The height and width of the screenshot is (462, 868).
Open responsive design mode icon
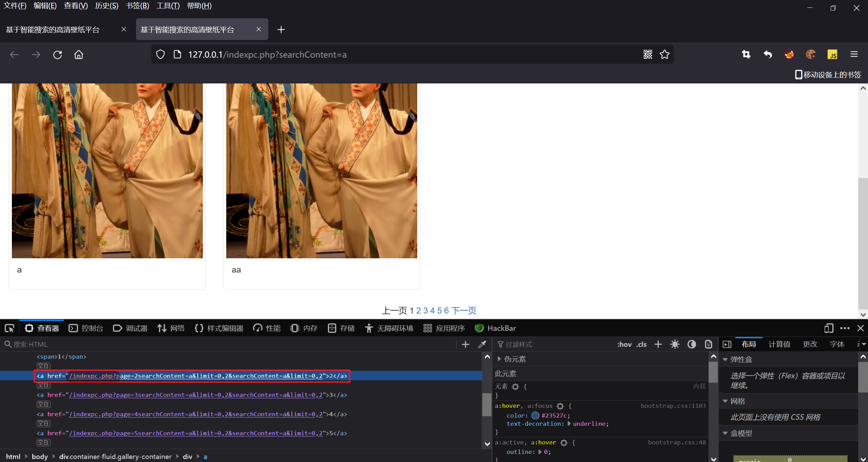pyautogui.click(x=829, y=328)
